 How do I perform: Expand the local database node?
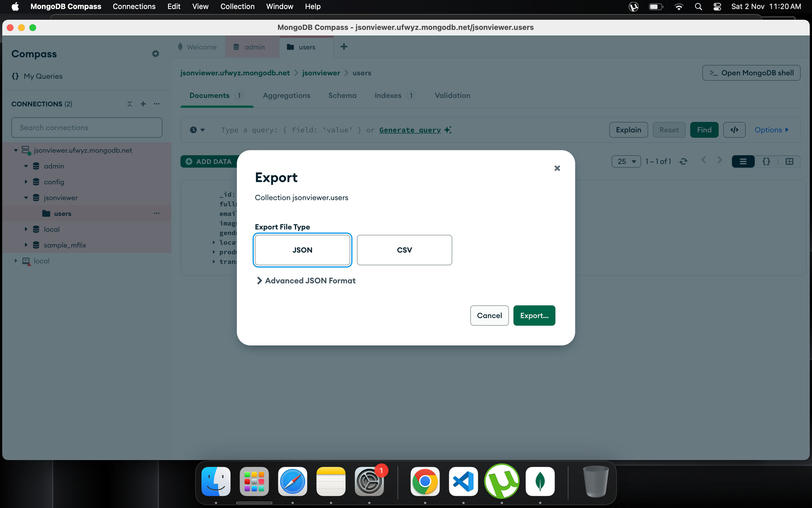26,229
